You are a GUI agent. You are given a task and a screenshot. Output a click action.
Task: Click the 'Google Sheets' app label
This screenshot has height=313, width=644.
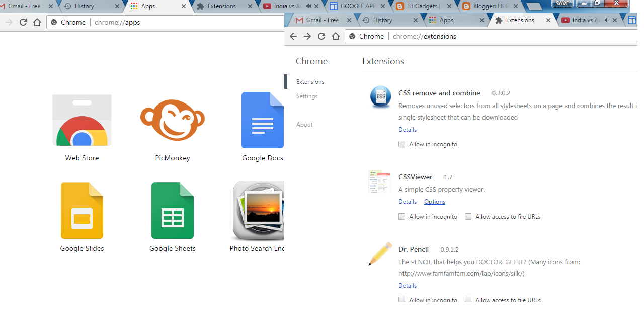[173, 248]
